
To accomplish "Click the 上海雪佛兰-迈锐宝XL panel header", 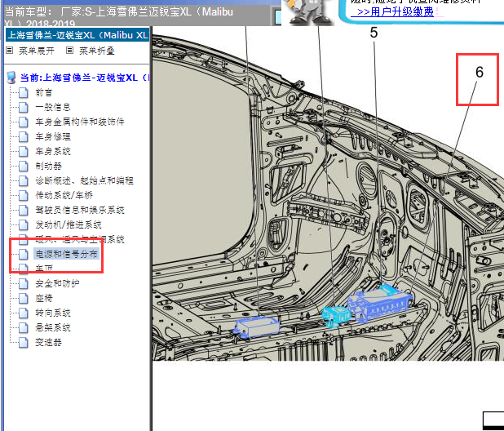I will (x=77, y=35).
